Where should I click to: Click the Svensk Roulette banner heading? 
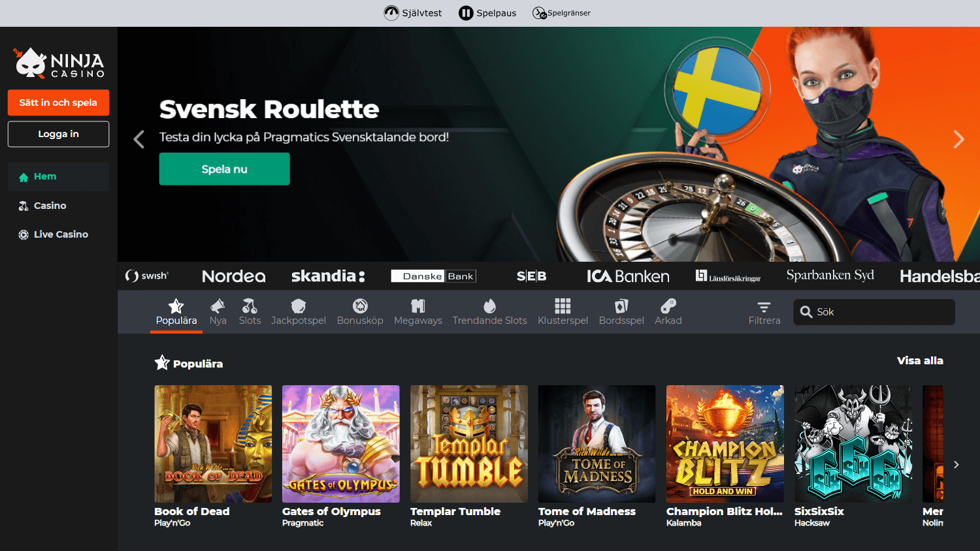pyautogui.click(x=269, y=109)
